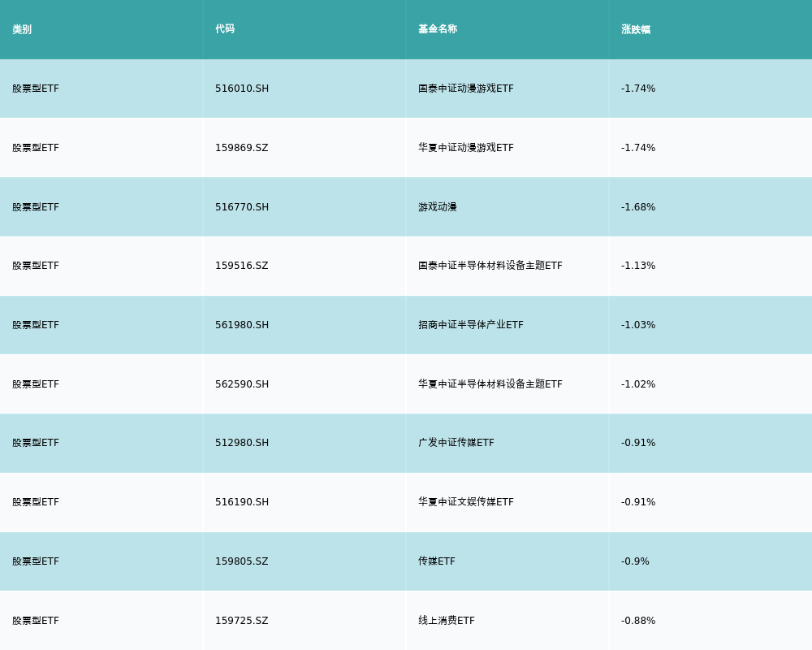This screenshot has width=812, height=650.
Task: Select fund name 华夏中证文娱传媒ETF
Action: click(x=466, y=502)
